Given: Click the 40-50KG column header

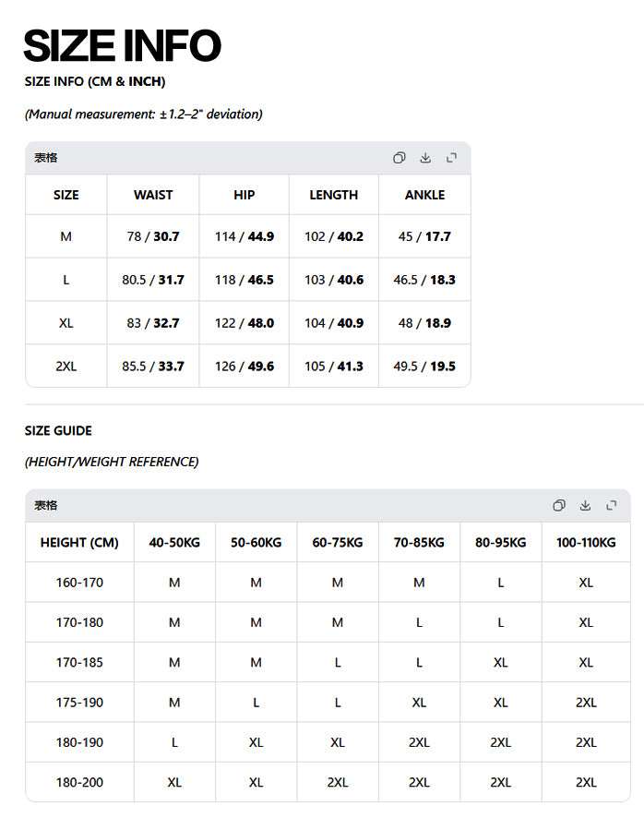Looking at the screenshot, I should 174,543.
